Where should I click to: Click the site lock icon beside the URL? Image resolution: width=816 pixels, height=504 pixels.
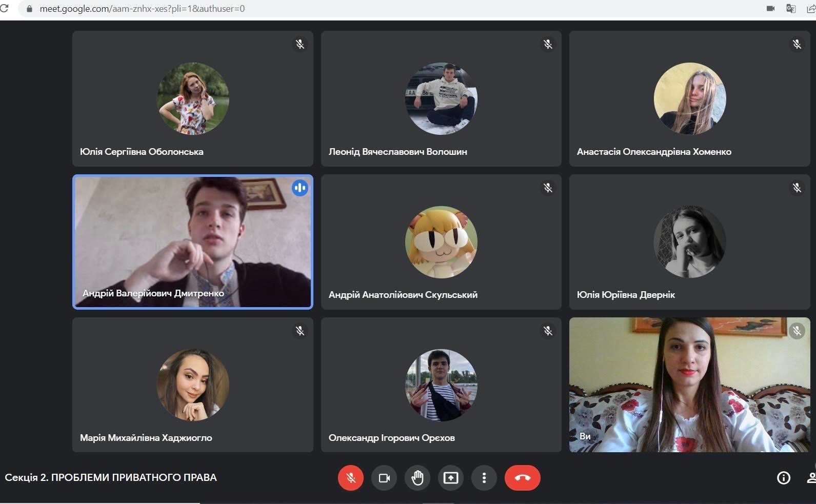[x=29, y=9]
